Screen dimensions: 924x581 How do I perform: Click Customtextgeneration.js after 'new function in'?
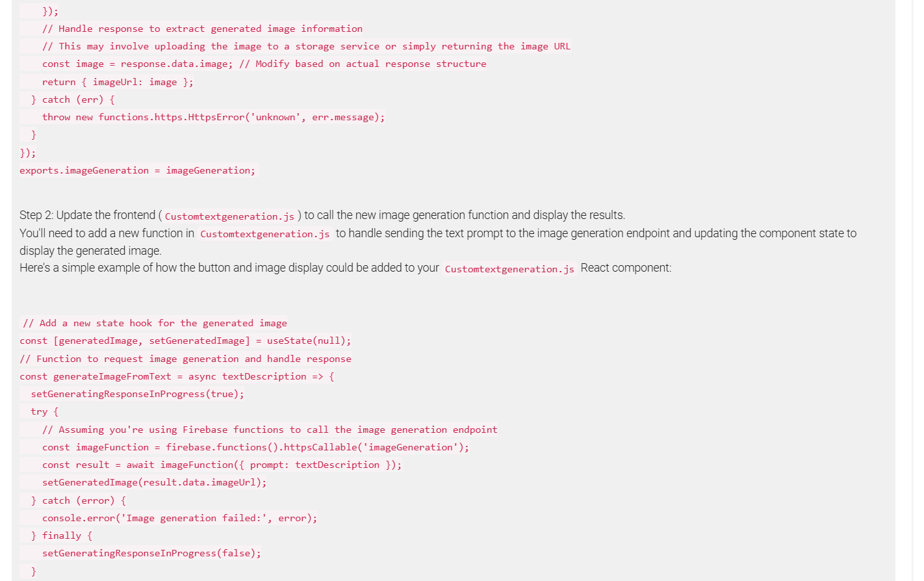point(264,234)
